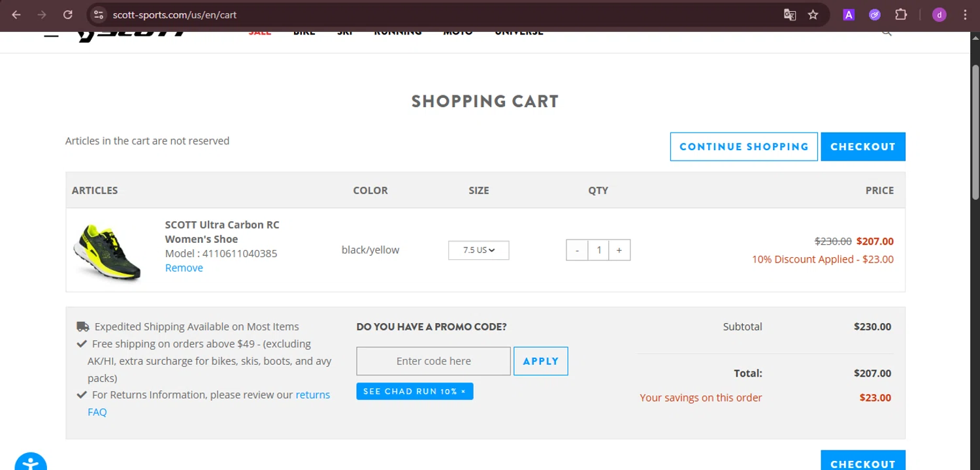Click the CONTINUE SHOPPING button
Viewport: 980px width, 470px height.
[743, 147]
